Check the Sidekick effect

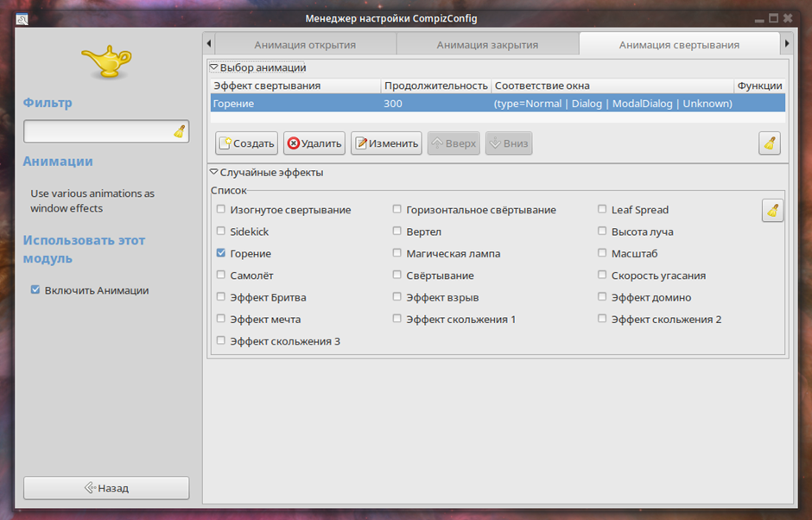[x=221, y=231]
